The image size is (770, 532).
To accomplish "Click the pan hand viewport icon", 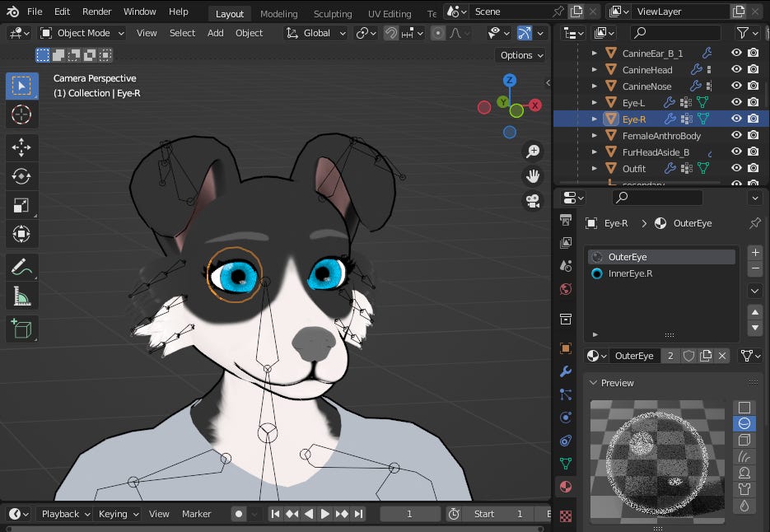I will tap(533, 176).
